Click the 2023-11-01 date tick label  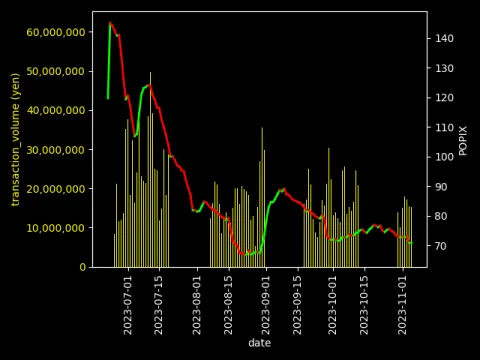tap(402, 305)
